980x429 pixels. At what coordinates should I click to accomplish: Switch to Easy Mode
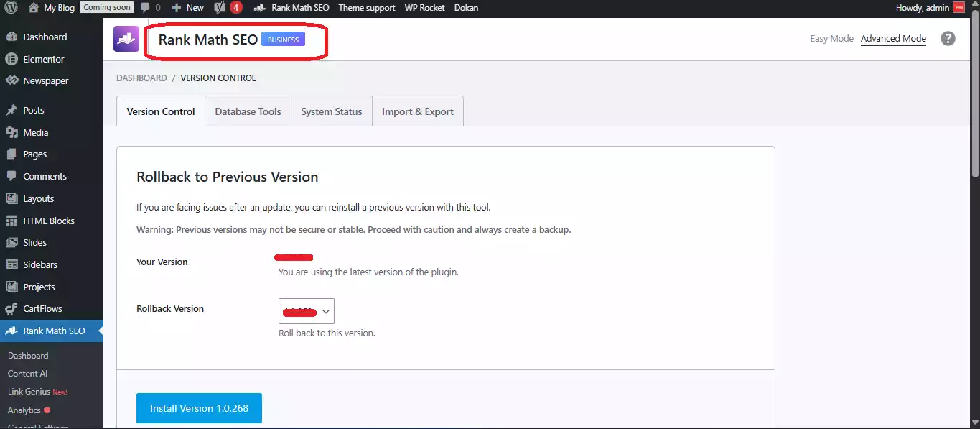pyautogui.click(x=831, y=39)
